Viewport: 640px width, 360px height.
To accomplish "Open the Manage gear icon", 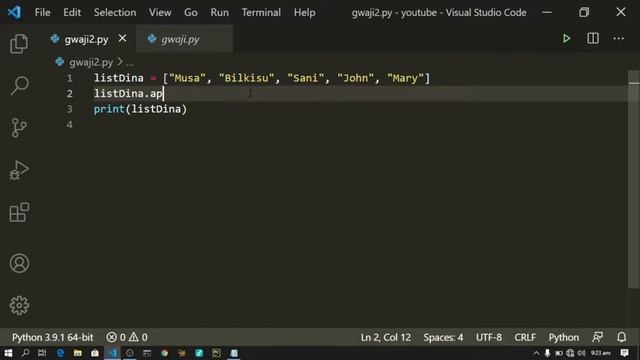I will 19,305.
